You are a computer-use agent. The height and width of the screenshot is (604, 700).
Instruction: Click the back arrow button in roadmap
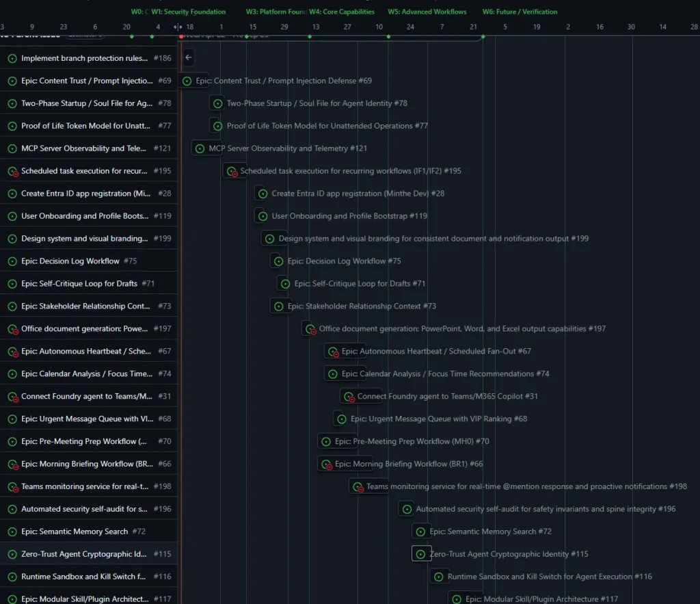coord(189,57)
